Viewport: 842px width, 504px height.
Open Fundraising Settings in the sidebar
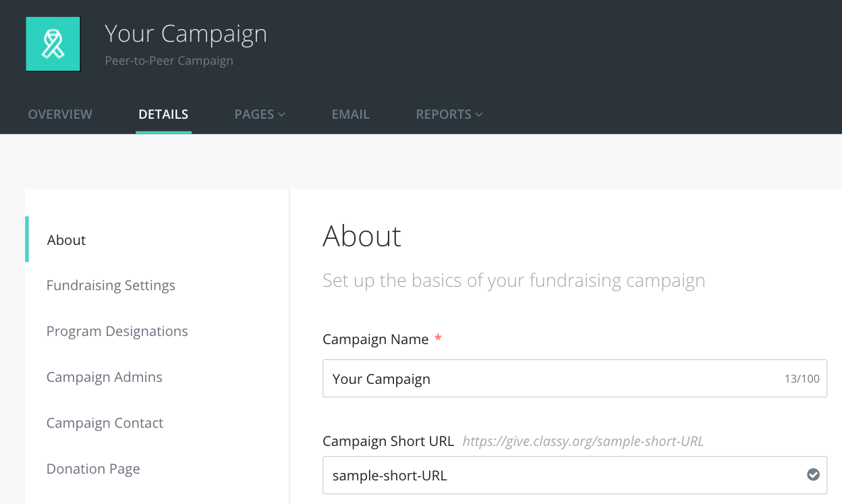coord(111,285)
